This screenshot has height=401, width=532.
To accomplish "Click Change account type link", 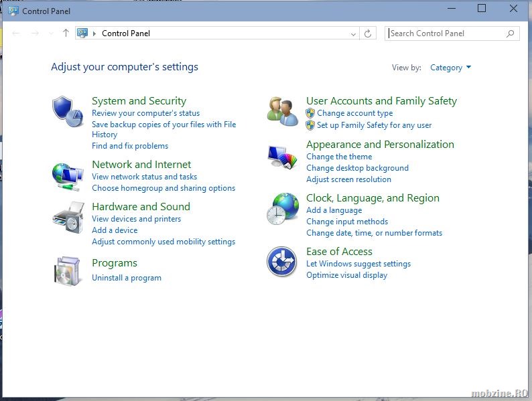I will (355, 113).
